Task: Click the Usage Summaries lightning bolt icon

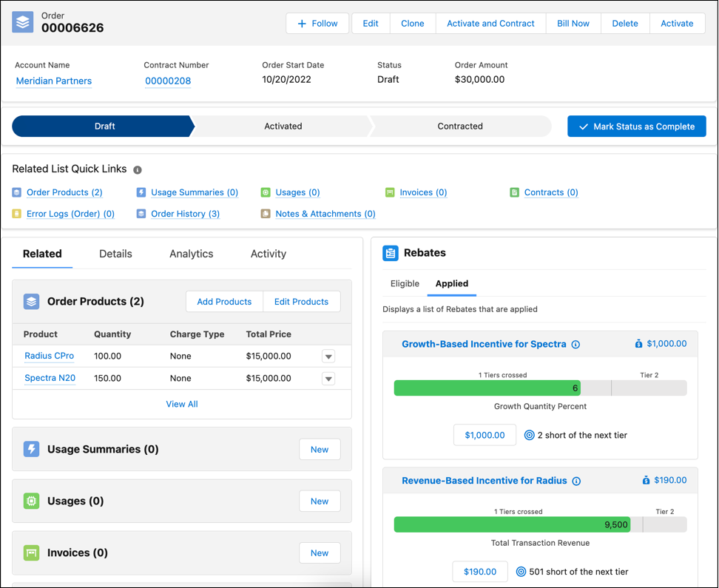Action: click(141, 192)
